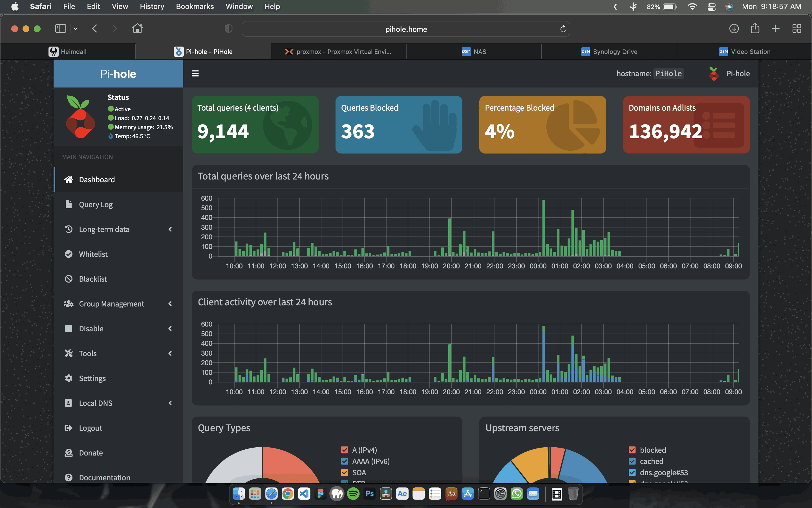Open Terminal from the Dock
This screenshot has width=812, height=508.
[x=484, y=494]
